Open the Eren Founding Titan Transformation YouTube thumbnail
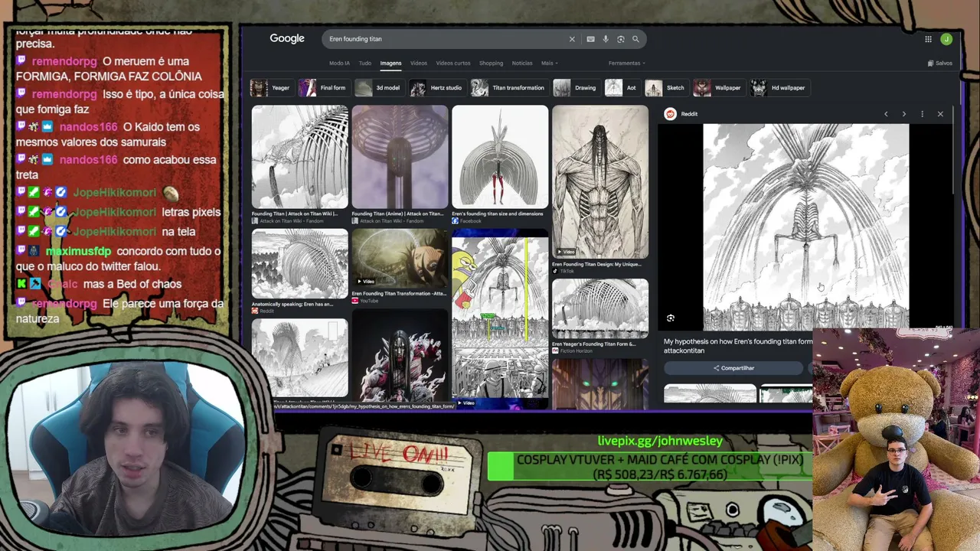Image resolution: width=980 pixels, height=551 pixels. pyautogui.click(x=400, y=259)
